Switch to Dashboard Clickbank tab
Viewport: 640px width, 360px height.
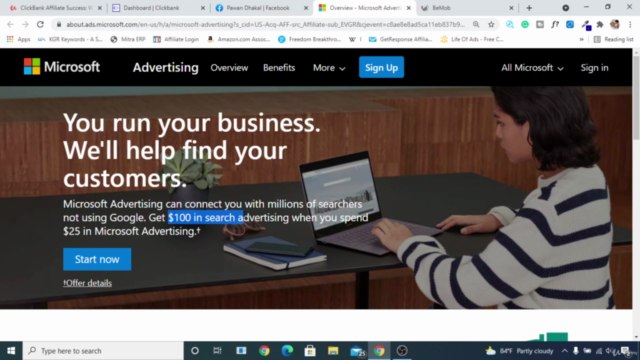pos(158,8)
